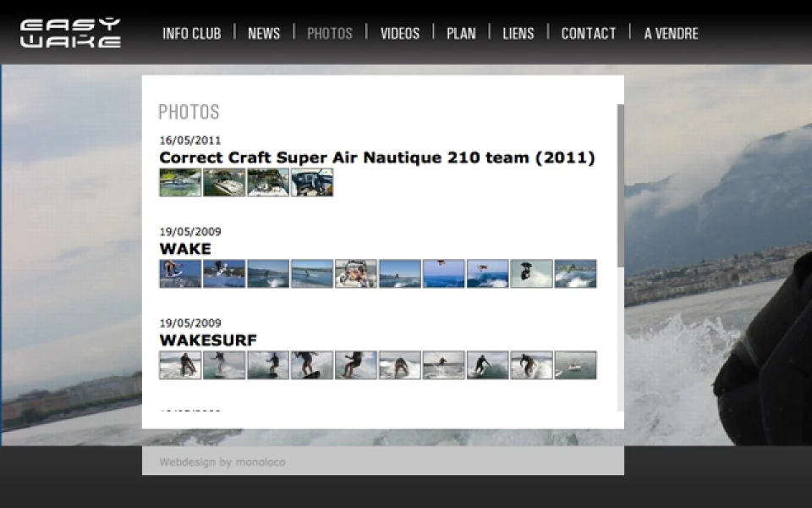Open seventh thumbnail in the WAKESURF gallery
Screen dimensions: 812x508
(x=444, y=365)
